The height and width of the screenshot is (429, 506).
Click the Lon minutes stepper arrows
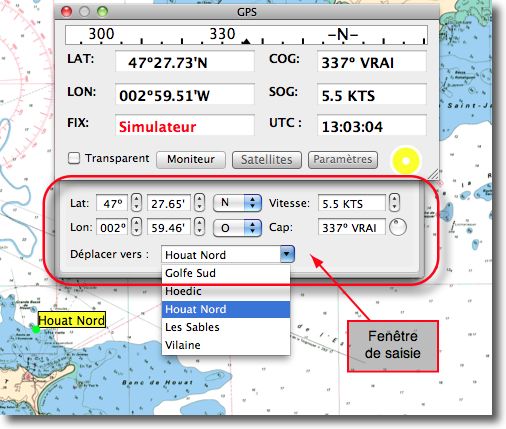[199, 227]
